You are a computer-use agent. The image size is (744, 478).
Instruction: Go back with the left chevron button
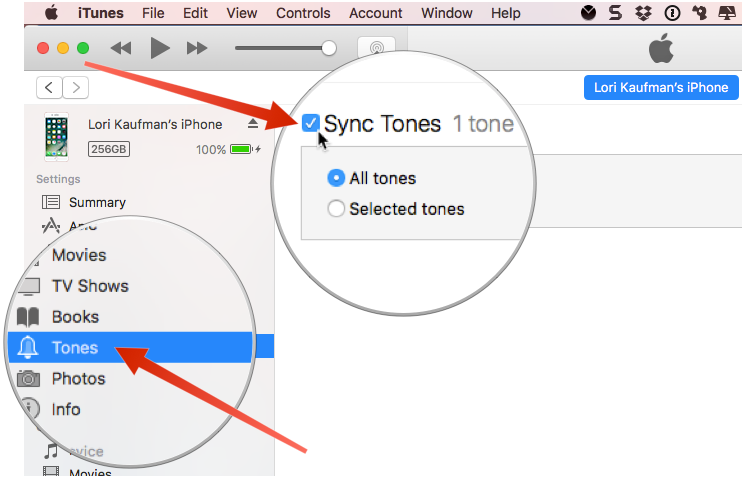point(49,87)
